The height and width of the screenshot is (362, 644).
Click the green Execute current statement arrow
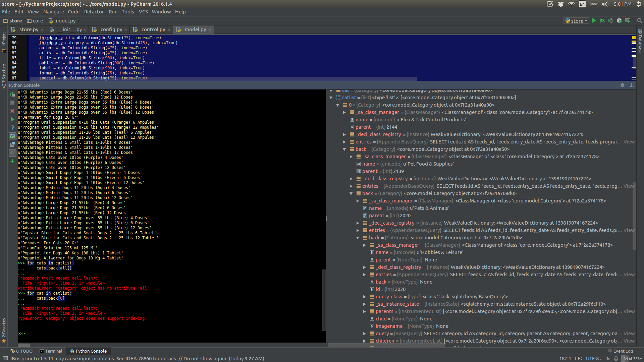point(12,119)
